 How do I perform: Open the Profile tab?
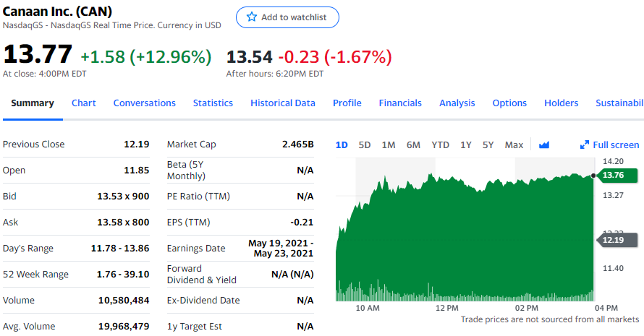click(x=347, y=103)
